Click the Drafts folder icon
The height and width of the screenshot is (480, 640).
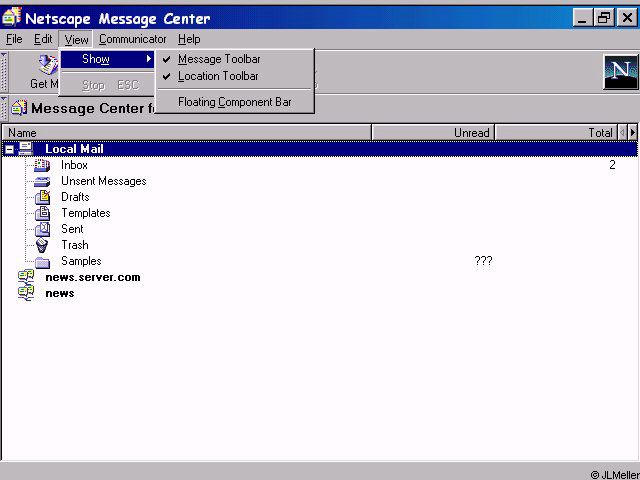[42, 197]
